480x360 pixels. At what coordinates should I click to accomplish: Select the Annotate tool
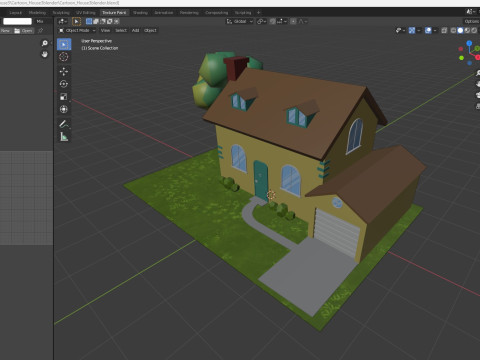[x=64, y=124]
